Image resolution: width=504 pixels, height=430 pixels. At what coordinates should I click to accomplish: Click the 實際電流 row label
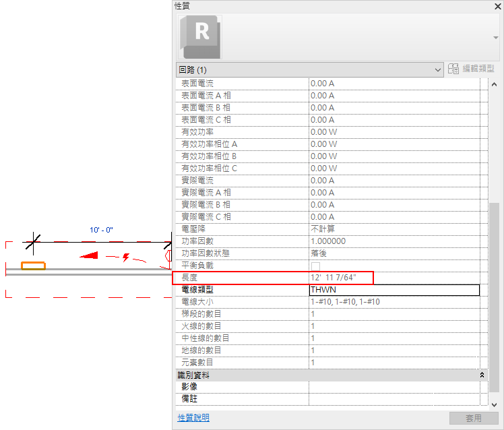tap(197, 181)
